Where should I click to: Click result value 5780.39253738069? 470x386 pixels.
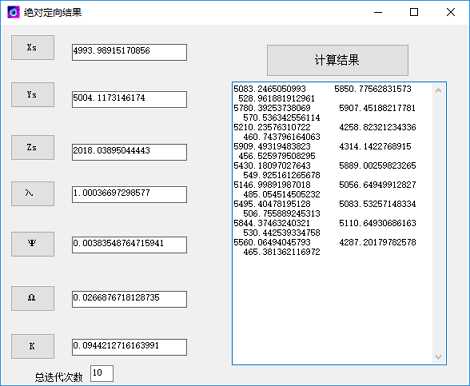point(272,108)
